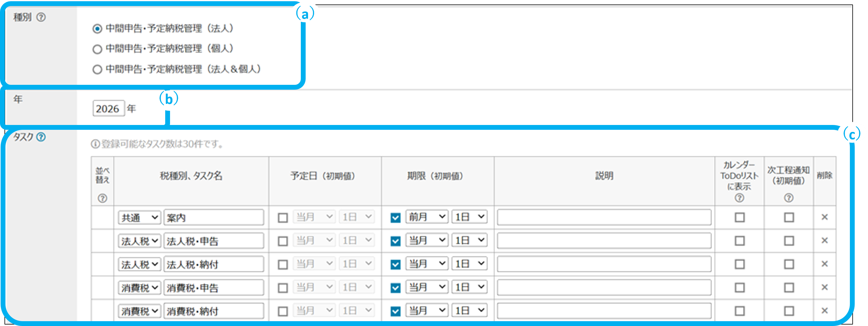Click help icon next to 種別 label

pos(41,17)
